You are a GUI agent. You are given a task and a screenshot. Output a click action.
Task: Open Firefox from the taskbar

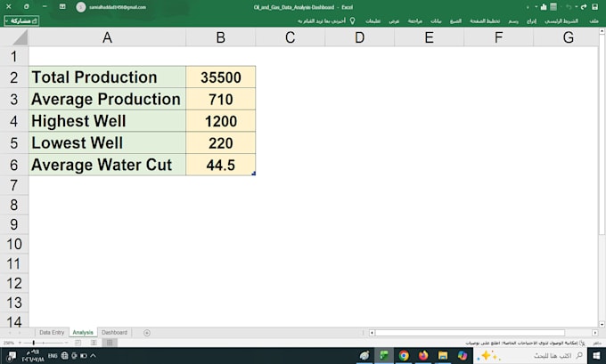(x=423, y=355)
